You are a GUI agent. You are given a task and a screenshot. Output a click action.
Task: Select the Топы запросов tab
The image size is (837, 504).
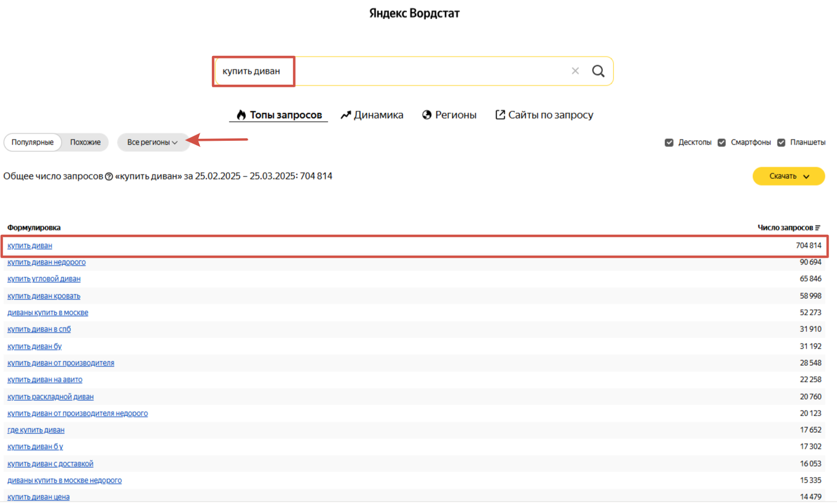278,115
